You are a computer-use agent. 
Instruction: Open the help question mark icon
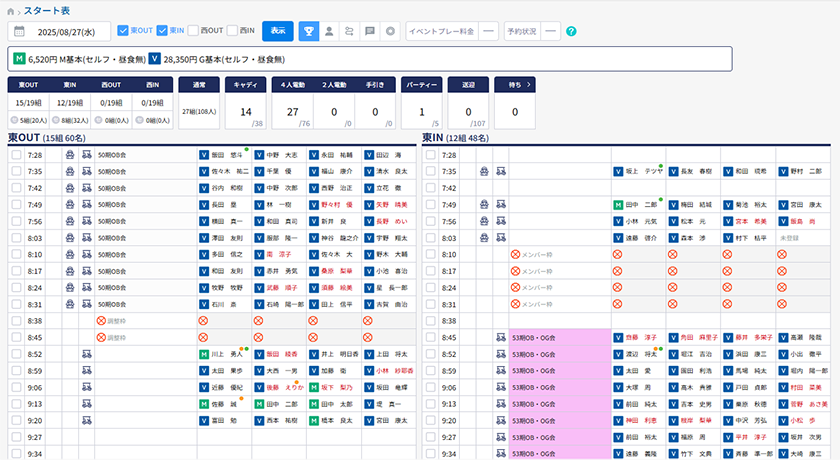click(x=571, y=31)
